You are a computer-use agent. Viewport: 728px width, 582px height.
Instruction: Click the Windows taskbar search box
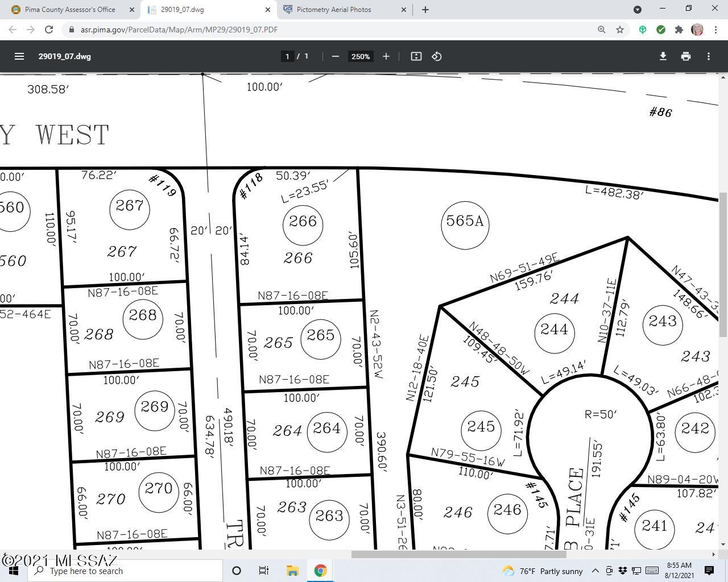click(x=125, y=571)
